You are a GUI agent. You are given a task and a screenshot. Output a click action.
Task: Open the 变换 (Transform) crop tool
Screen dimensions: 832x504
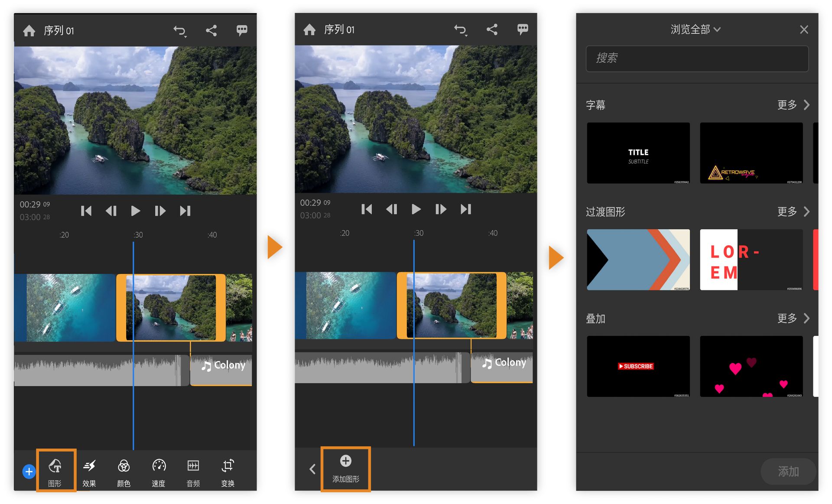coord(228,471)
